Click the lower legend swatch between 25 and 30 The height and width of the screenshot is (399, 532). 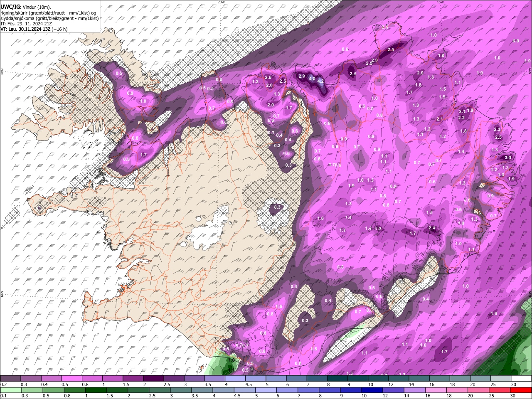pyautogui.click(x=500, y=390)
